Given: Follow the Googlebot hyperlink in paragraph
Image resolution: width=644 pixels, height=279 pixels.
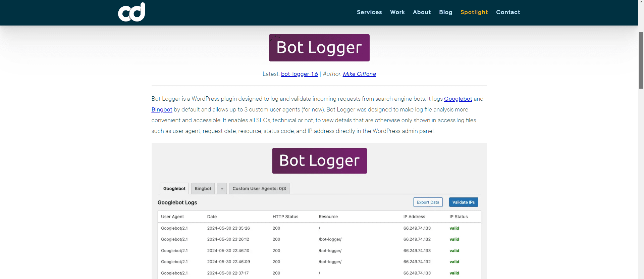Looking at the screenshot, I should 458,99.
